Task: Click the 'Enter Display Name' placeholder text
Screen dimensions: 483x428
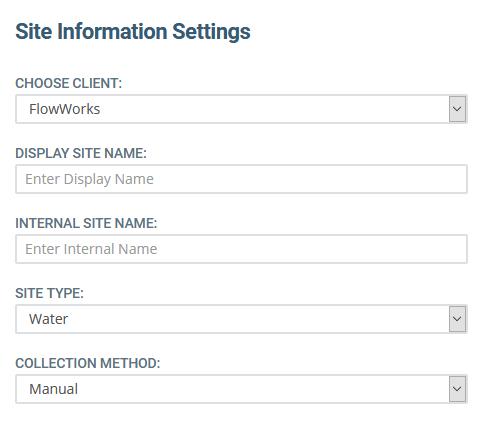Action: [x=89, y=179]
